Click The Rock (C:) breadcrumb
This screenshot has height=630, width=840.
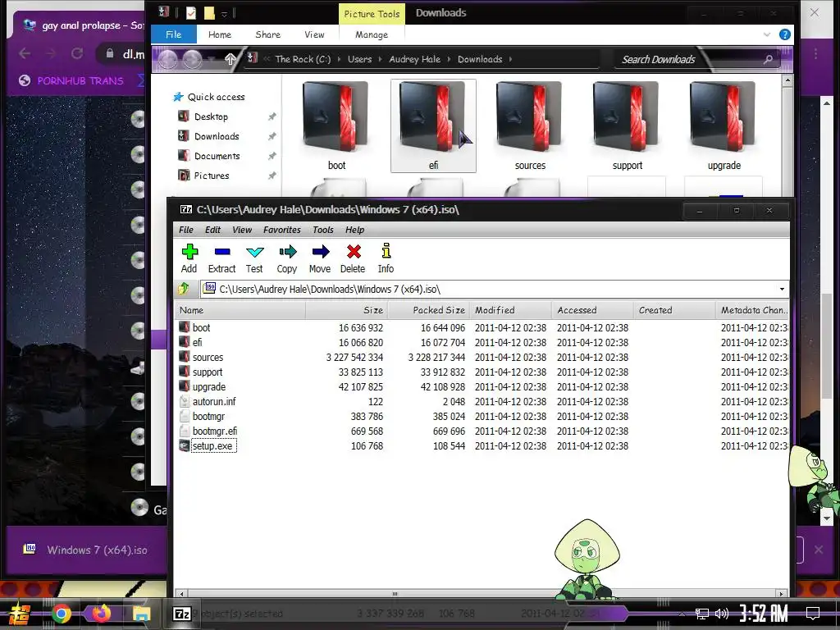pos(303,59)
